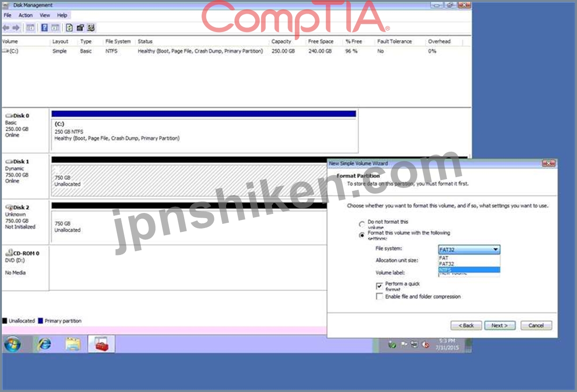Click the blue Help question-mark toolbar icon
Screen dimensions: 577x392
pos(44,28)
